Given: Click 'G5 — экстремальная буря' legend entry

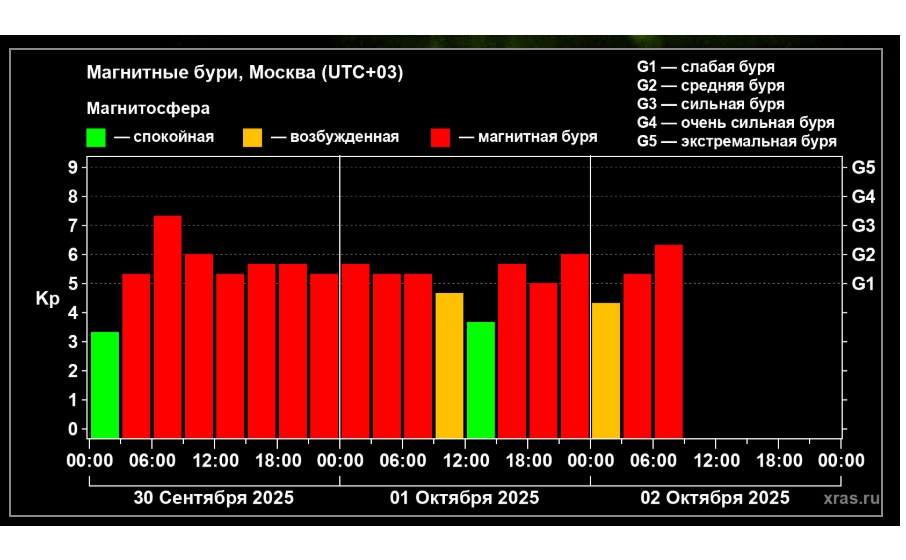Looking at the screenshot, I should (736, 142).
